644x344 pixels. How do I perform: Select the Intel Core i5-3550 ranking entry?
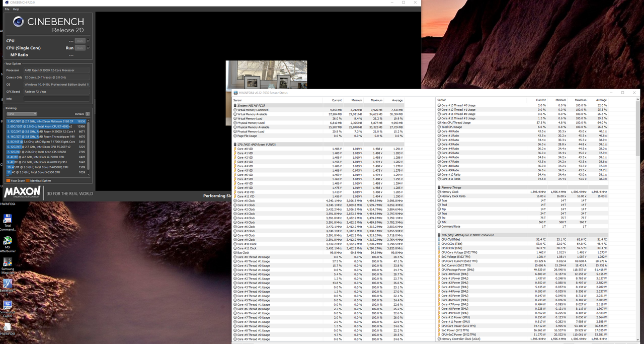[47, 172]
